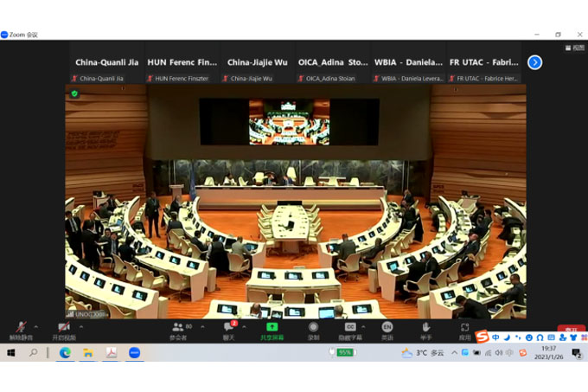Screen dimensions: 588x392
Task: Click the green encryption shield icon
Action: [x=74, y=93]
